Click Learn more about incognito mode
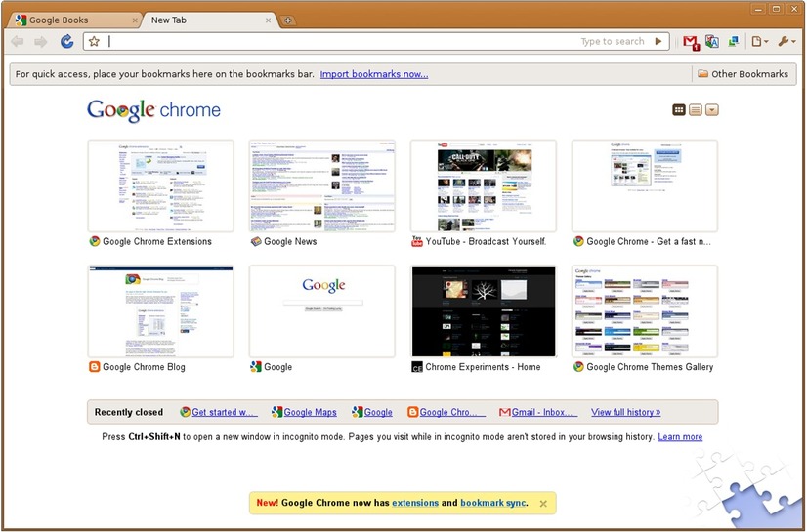Image resolution: width=807 pixels, height=532 pixels. (680, 437)
